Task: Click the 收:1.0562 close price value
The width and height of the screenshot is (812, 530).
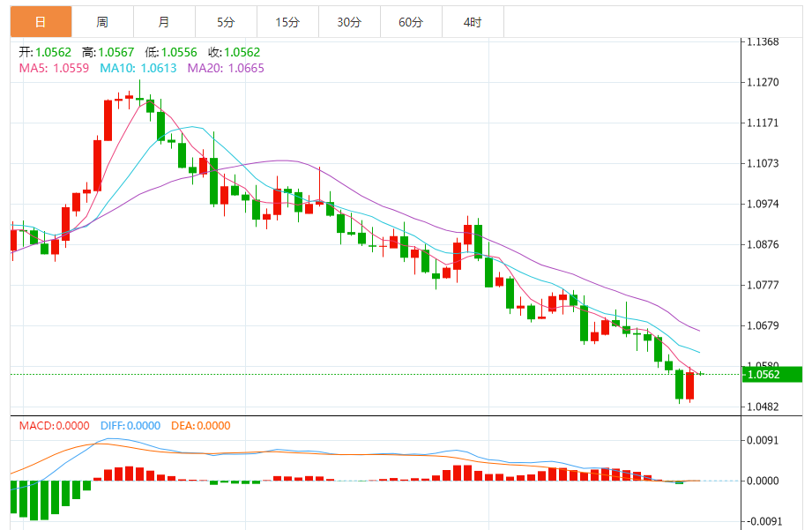Action: pyautogui.click(x=234, y=52)
